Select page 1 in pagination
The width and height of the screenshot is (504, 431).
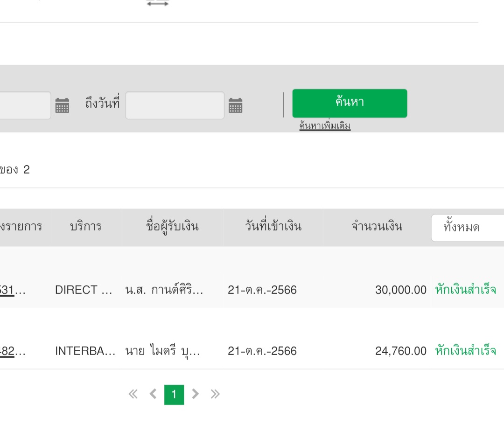(x=174, y=395)
